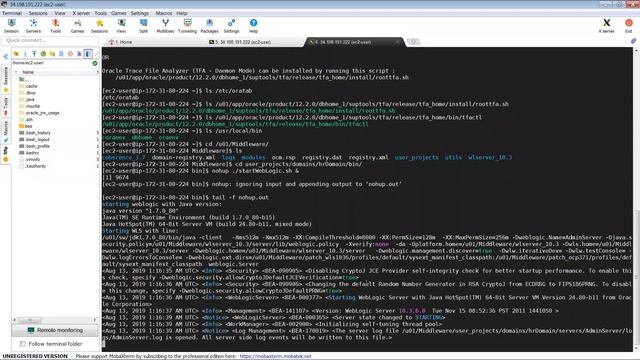Screen dimensions: 640x360
Task: Select the parent directory '..' entry
Action: coord(24,79)
